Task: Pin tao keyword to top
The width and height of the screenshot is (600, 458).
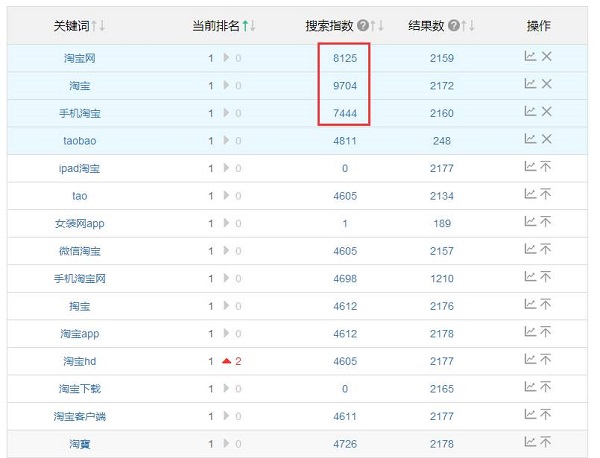Action: coord(546,194)
